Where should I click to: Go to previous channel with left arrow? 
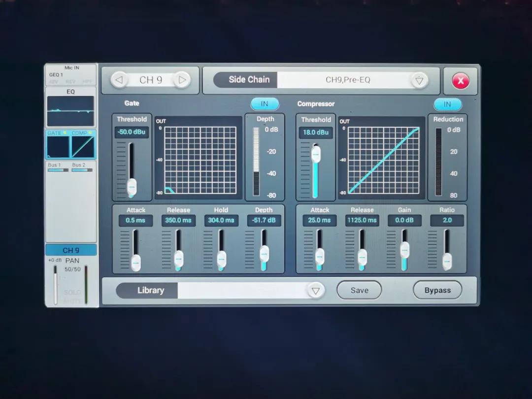coord(119,80)
